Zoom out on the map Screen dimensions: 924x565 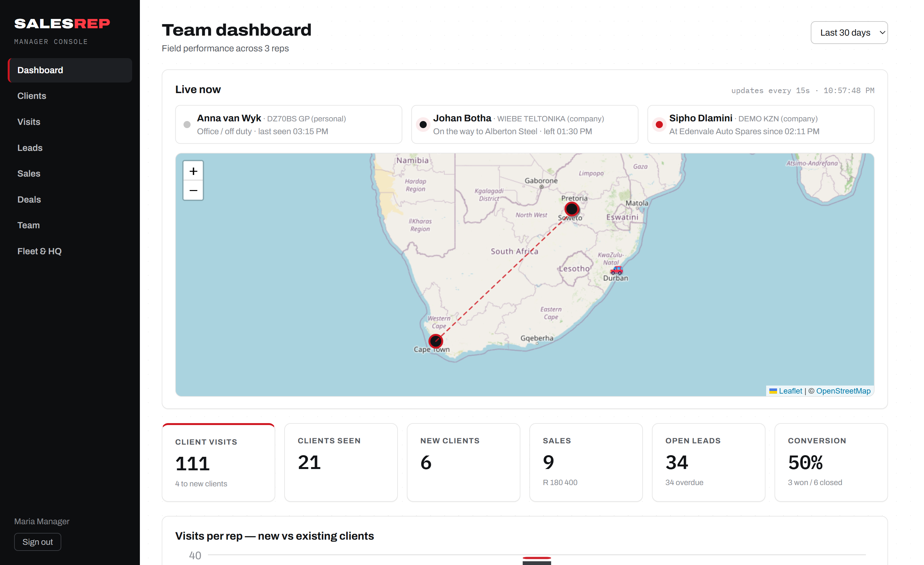pyautogui.click(x=193, y=191)
